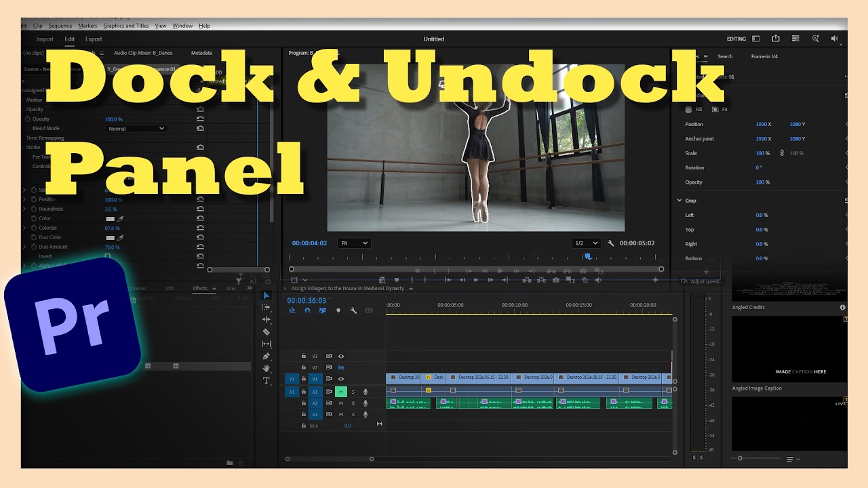Click Adjust speed button
Viewport: 868px width, 488px height.
(702, 281)
